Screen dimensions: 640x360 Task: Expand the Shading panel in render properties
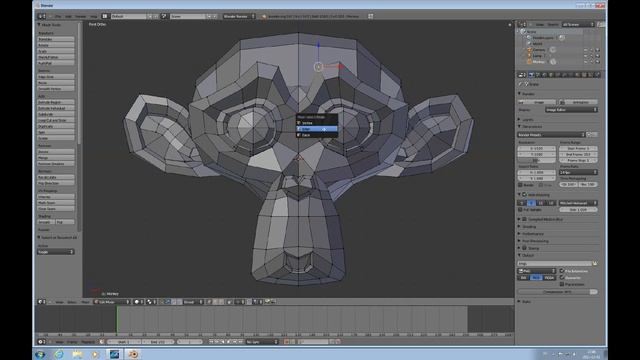(529, 227)
